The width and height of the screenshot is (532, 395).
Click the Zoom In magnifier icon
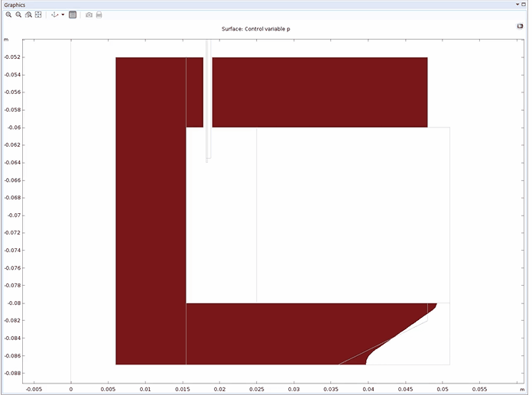(8, 15)
